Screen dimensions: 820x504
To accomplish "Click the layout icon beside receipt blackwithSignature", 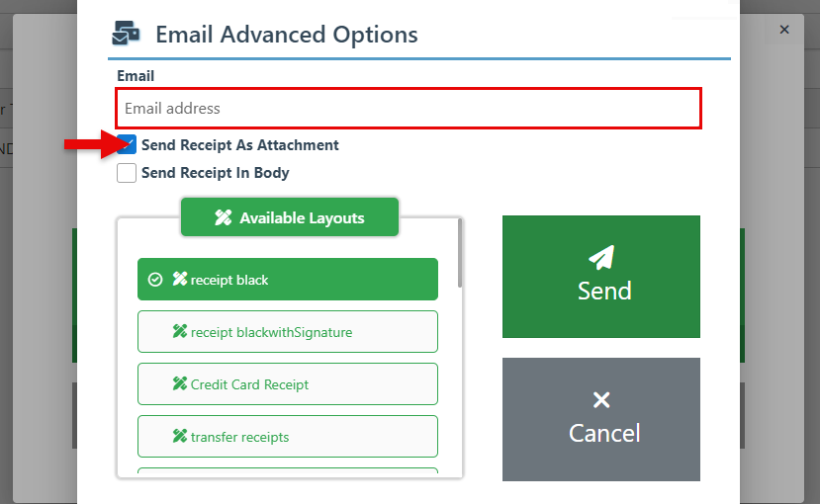I will point(180,332).
